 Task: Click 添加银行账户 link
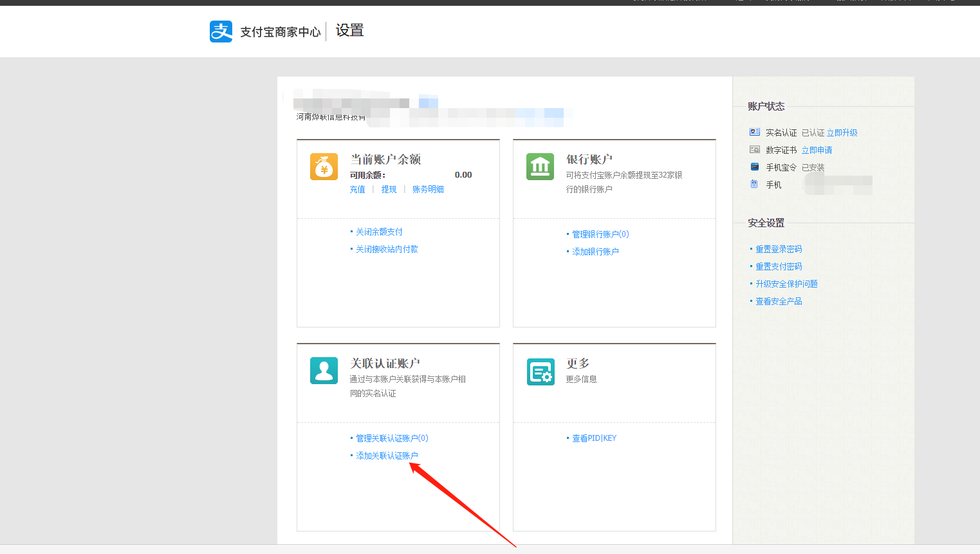[595, 252]
